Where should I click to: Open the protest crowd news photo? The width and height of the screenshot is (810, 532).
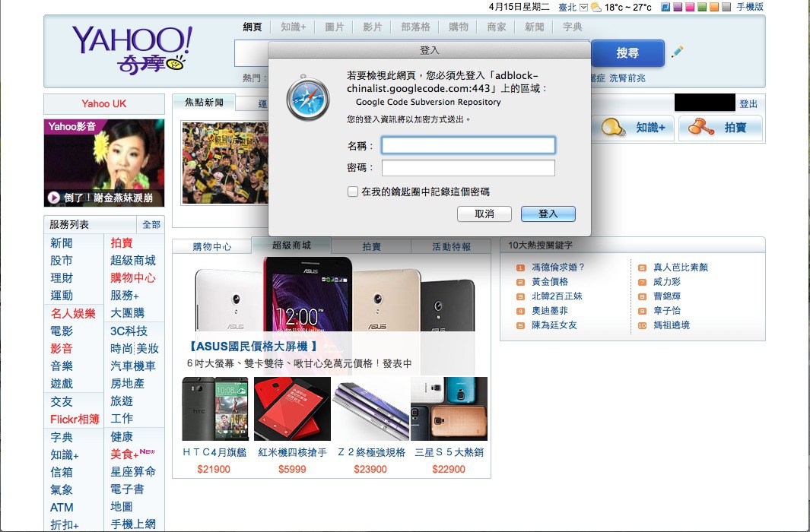225,163
